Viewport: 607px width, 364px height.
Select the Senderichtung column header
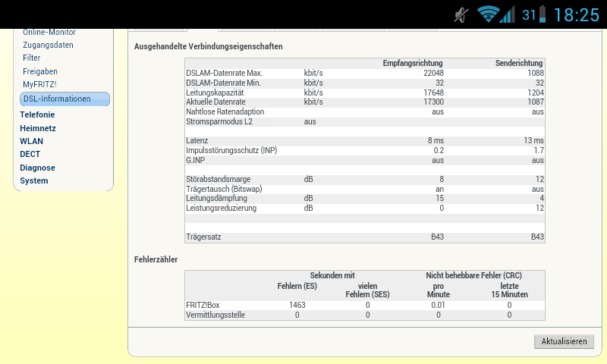tap(519, 63)
